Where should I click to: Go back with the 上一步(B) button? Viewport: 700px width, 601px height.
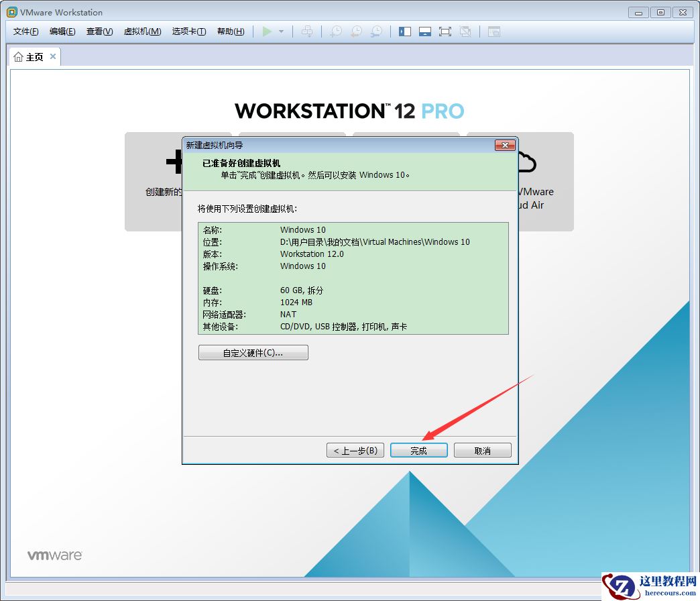(355, 450)
